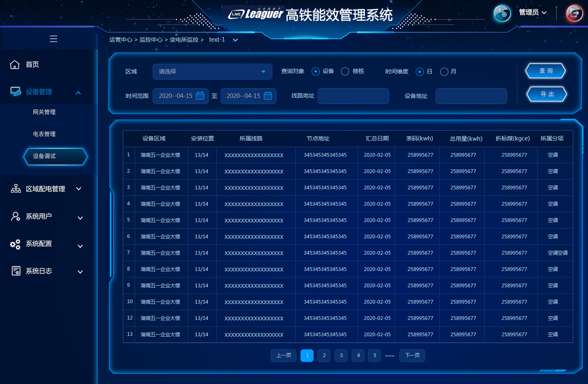Click the 导出 button
The height and width of the screenshot is (384, 588).
(x=547, y=94)
